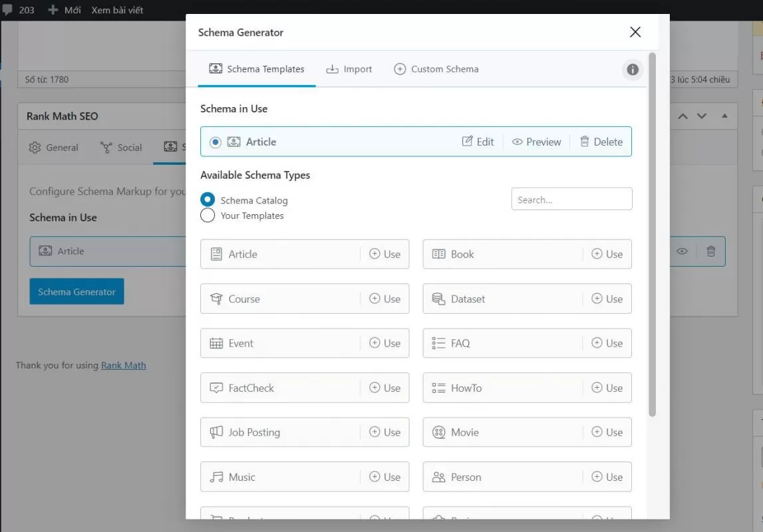Viewport: 763px width, 532px height.
Task: Click the comments count 203 in admin bar
Action: coord(19,10)
